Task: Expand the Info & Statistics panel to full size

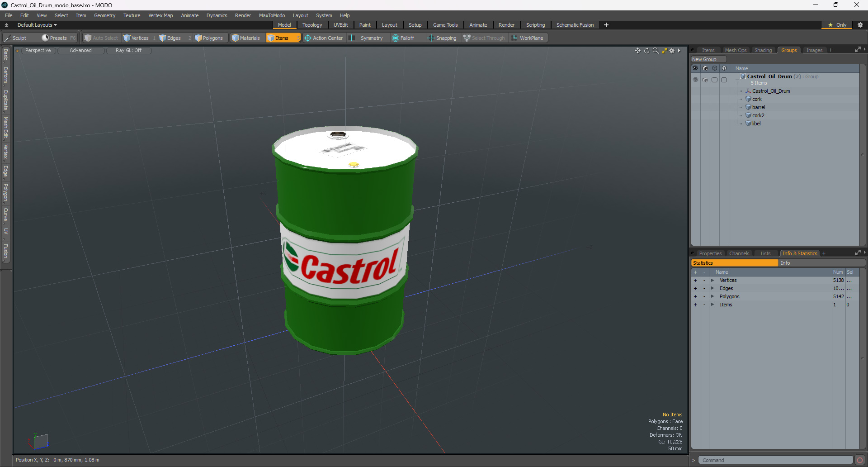Action: (x=858, y=253)
